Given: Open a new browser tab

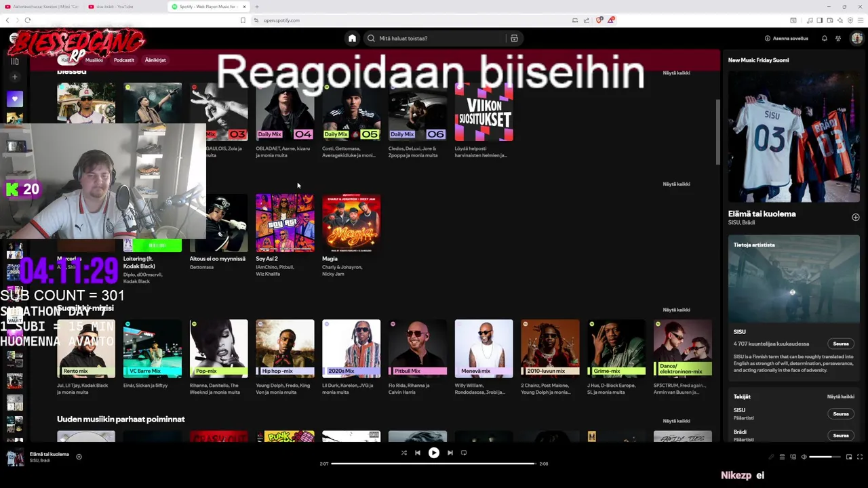Looking at the screenshot, I should [x=257, y=7].
